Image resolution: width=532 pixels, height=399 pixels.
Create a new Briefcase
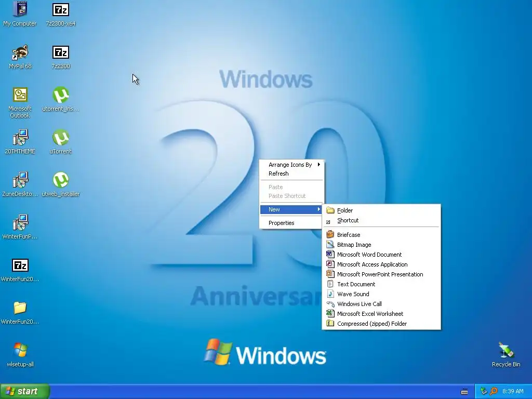(381, 235)
